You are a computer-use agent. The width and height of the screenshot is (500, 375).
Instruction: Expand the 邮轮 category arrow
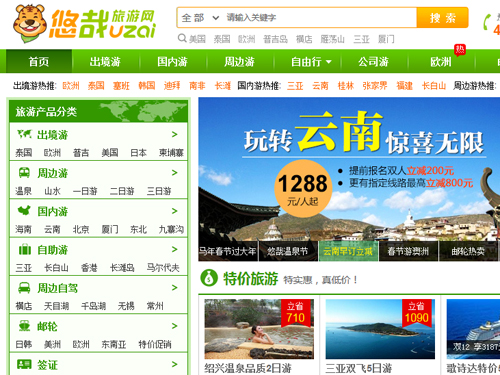[x=174, y=326]
